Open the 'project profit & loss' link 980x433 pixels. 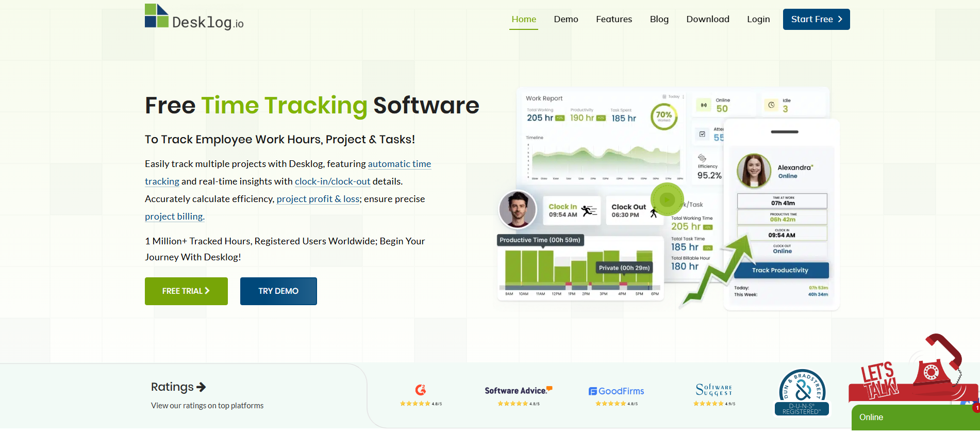(x=318, y=199)
